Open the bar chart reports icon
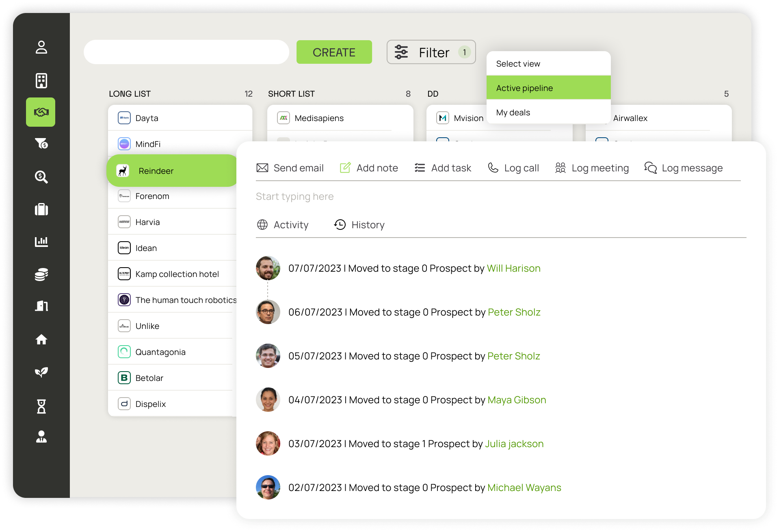The width and height of the screenshot is (779, 532). [x=41, y=242]
